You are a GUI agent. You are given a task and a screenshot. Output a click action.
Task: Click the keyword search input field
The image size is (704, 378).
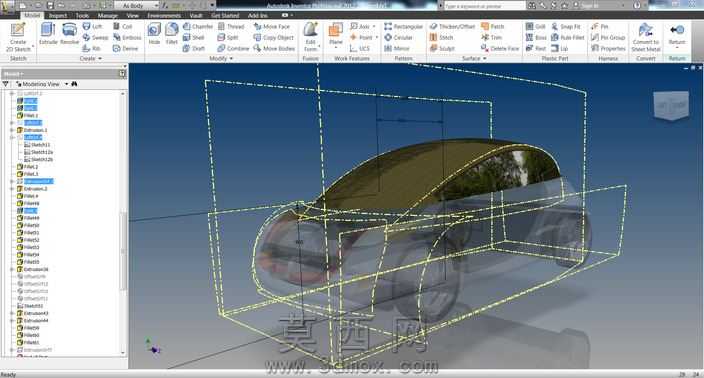point(484,6)
